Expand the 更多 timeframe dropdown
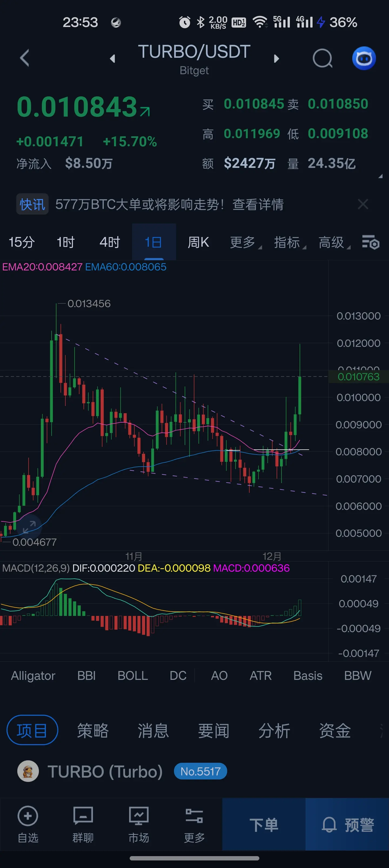The width and height of the screenshot is (389, 868). pyautogui.click(x=245, y=242)
